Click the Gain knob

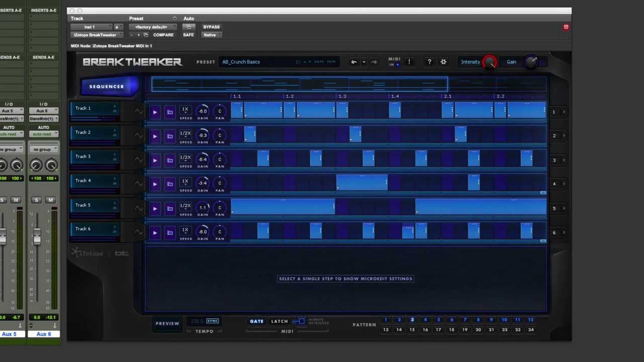(x=531, y=62)
